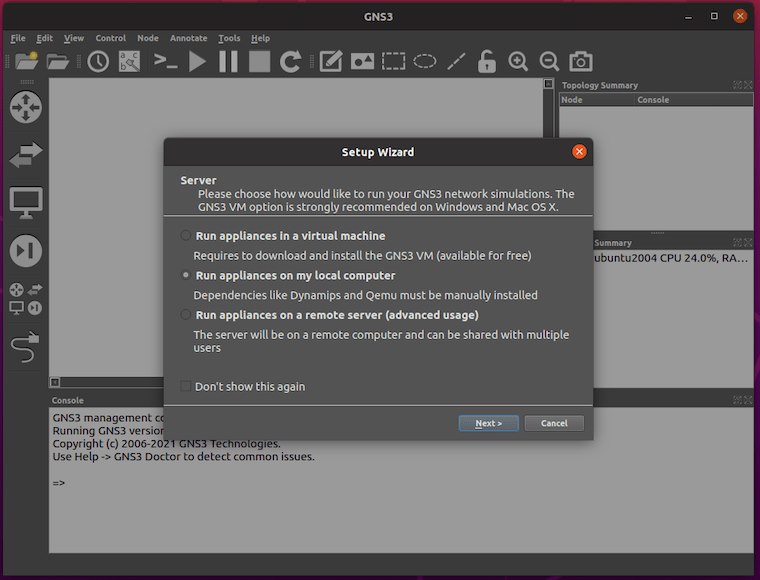Click the workspace vertical scrollbar top button
The width and height of the screenshot is (760, 580).
pyautogui.click(x=548, y=84)
